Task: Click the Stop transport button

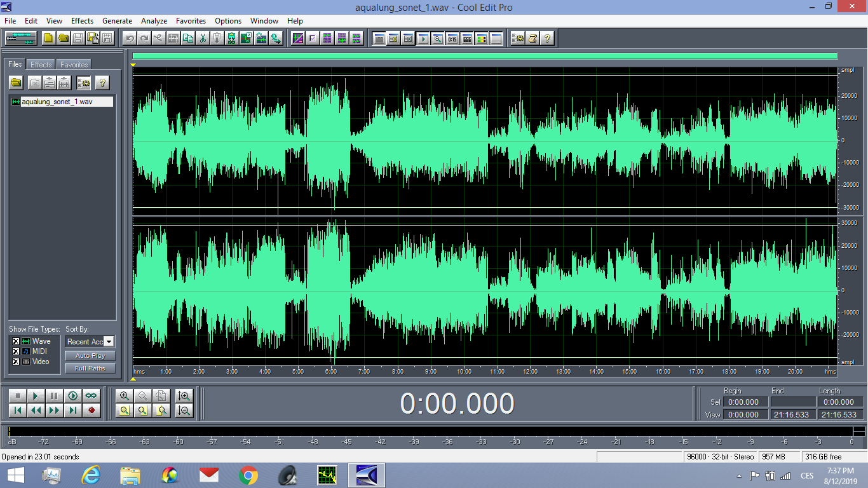Action: pos(18,395)
